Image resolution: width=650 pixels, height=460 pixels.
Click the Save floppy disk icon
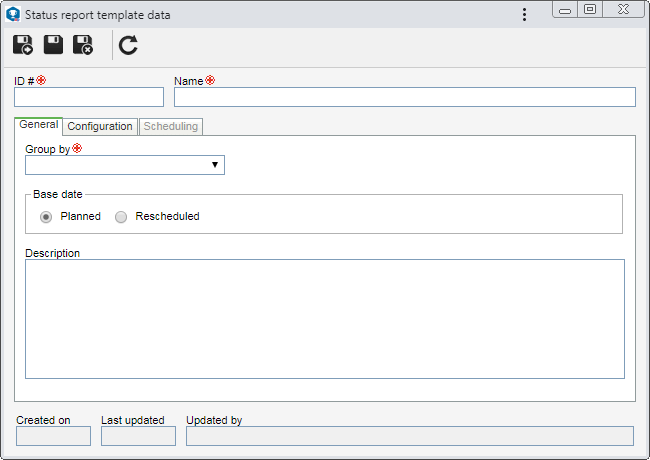click(53, 45)
